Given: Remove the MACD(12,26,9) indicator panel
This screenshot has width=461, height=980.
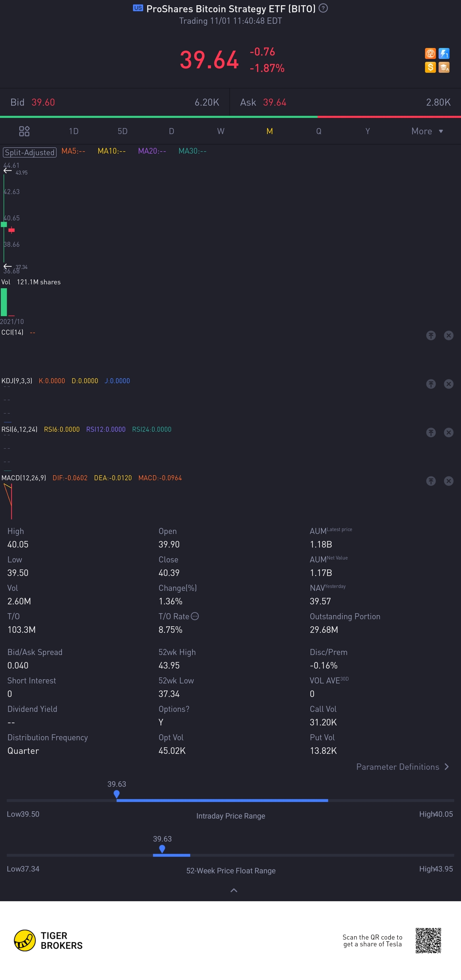Looking at the screenshot, I should [449, 481].
